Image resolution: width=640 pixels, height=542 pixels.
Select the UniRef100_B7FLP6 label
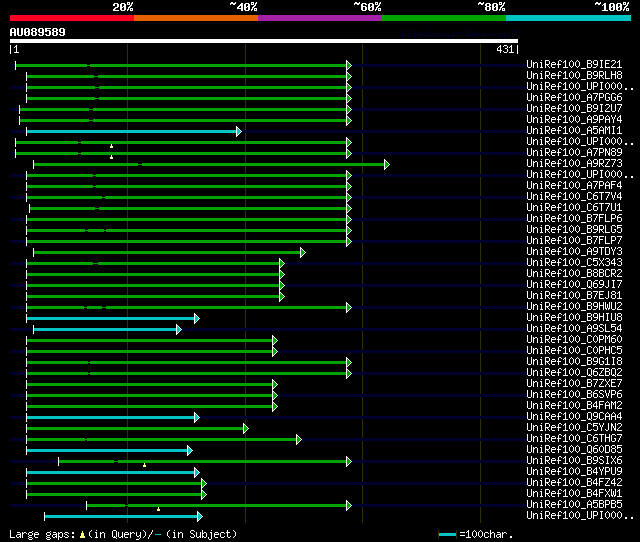coord(574,219)
